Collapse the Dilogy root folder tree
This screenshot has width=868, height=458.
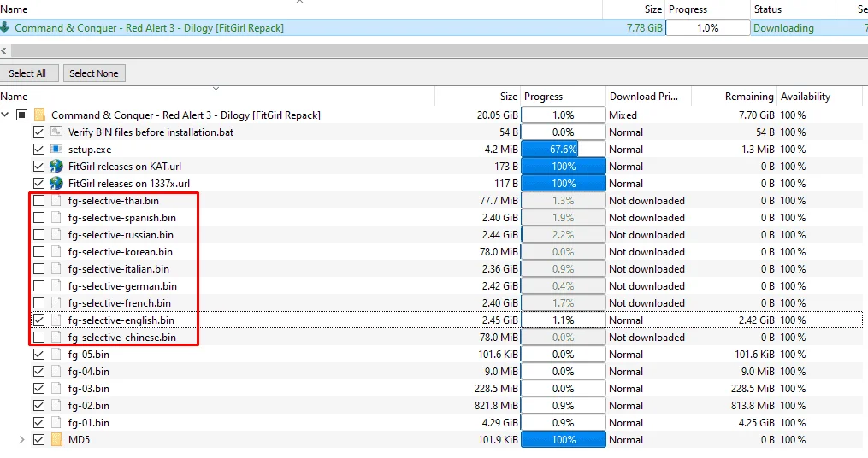(x=5, y=115)
